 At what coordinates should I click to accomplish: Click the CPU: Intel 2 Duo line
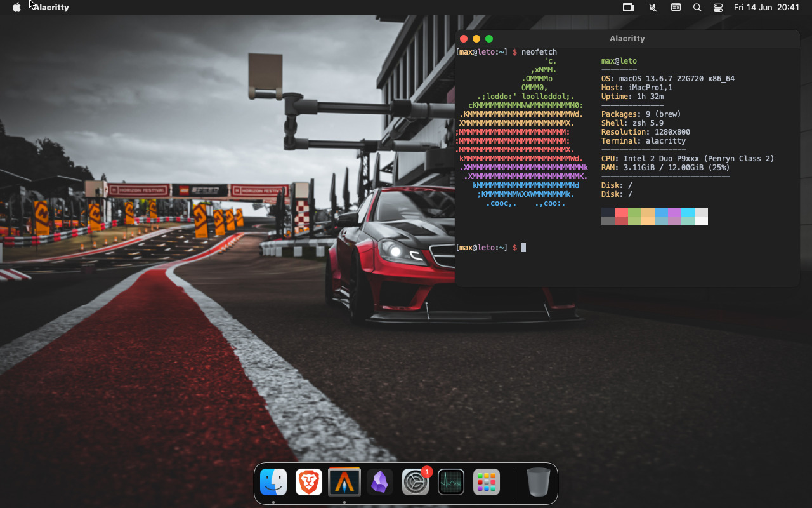pos(688,159)
